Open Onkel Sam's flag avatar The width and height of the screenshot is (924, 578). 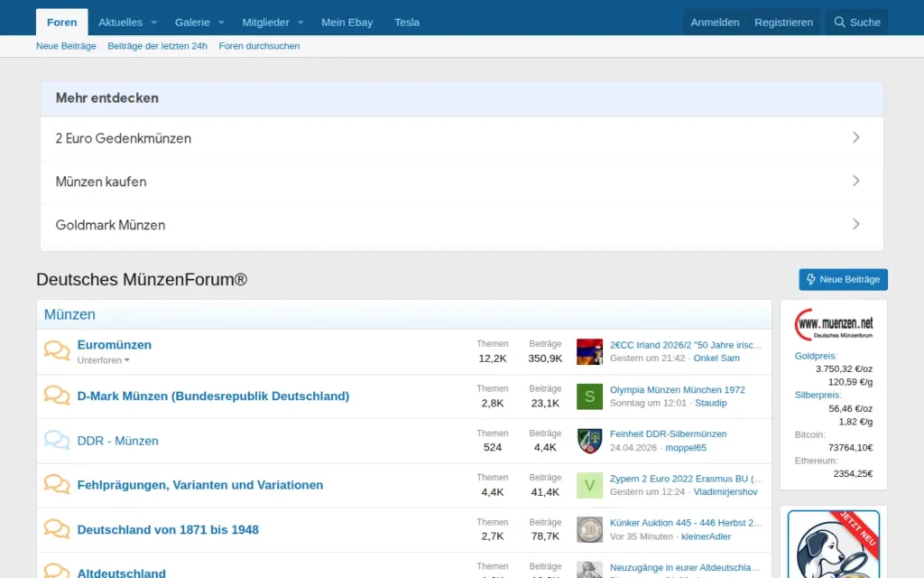point(589,351)
